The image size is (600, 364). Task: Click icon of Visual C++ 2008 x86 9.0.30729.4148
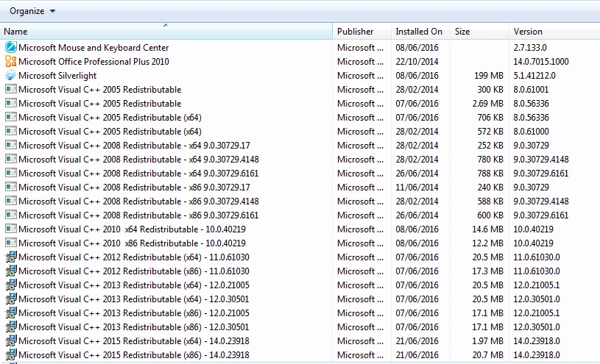click(11, 201)
